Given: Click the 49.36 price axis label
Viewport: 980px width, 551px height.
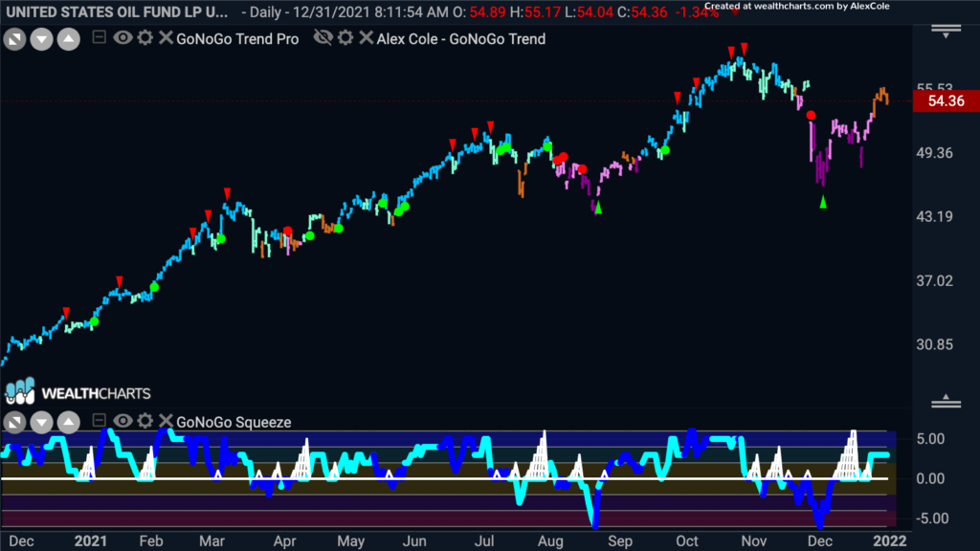Looking at the screenshot, I should (x=934, y=153).
